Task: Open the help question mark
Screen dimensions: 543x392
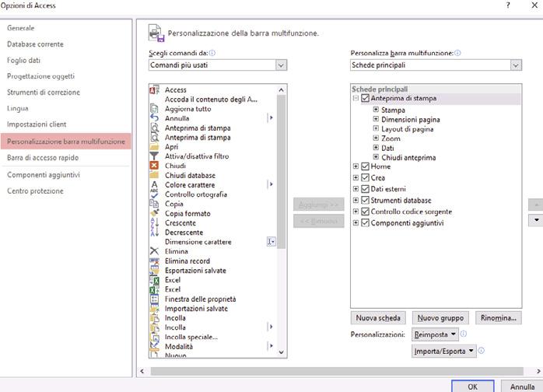Action: click(508, 5)
